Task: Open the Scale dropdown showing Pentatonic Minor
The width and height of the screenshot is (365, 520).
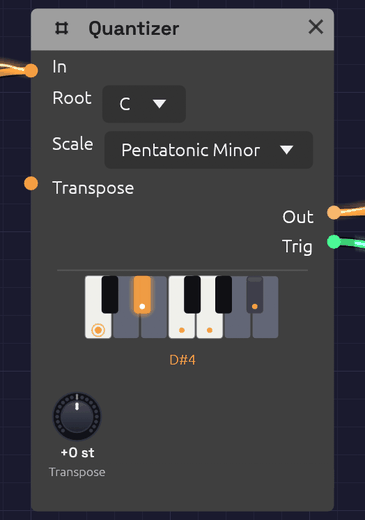Action: [209, 150]
